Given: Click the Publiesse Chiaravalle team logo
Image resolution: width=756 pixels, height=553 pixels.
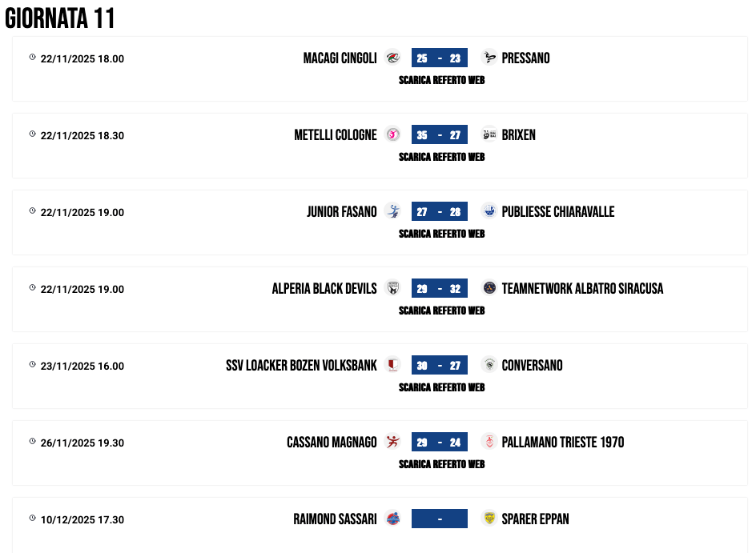Looking at the screenshot, I should pos(489,211).
